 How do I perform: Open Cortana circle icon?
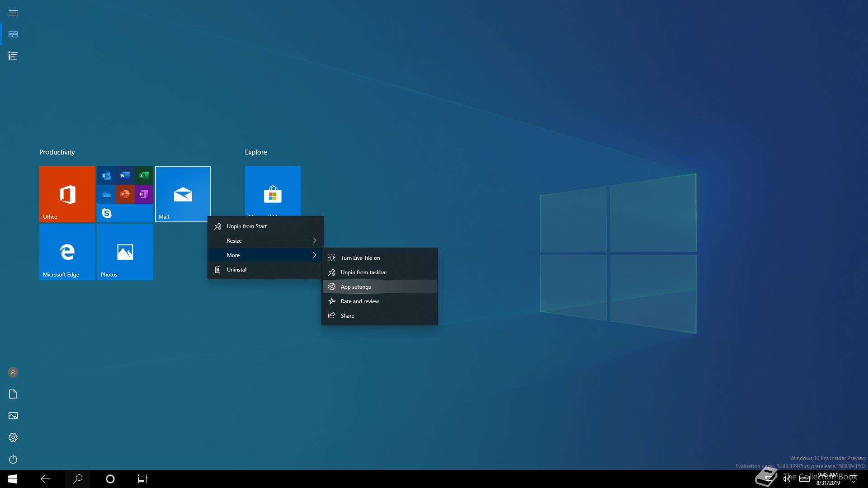(x=110, y=479)
